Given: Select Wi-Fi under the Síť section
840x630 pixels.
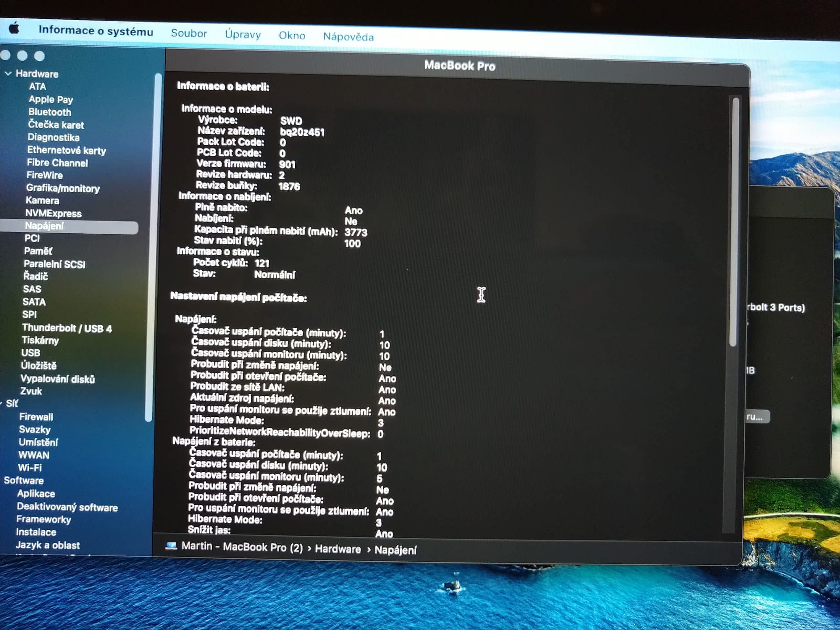Looking at the screenshot, I should pos(30,468).
